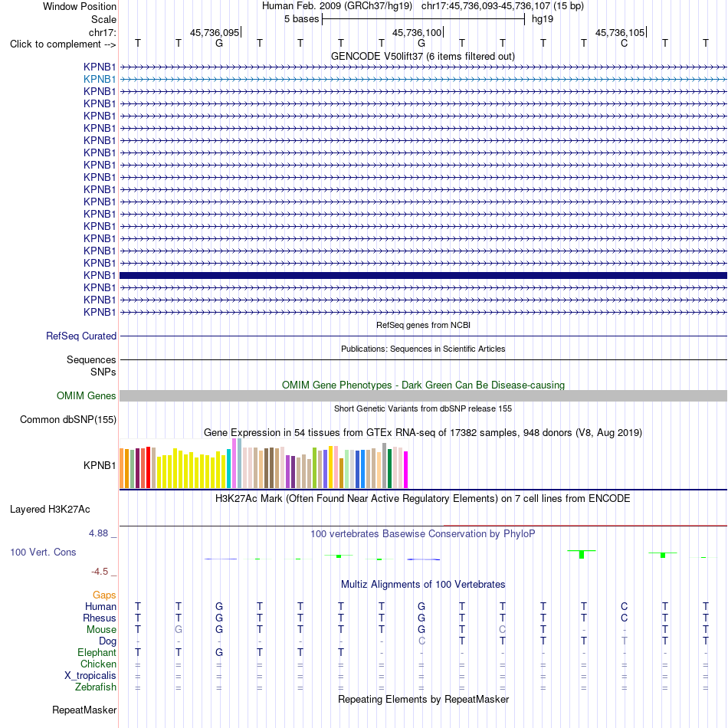Click the 45,736,095 coordinate marker
The height and width of the screenshot is (728, 728).
(215, 32)
